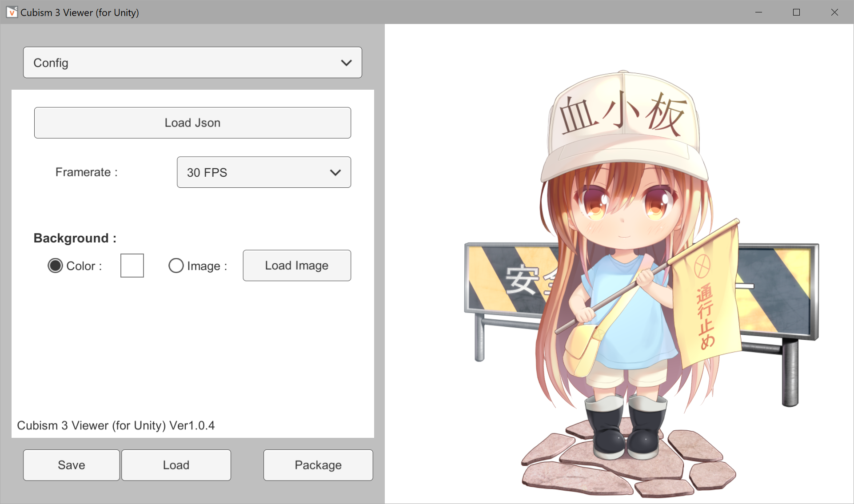Click the Load Image button
The image size is (854, 504).
[x=297, y=266]
